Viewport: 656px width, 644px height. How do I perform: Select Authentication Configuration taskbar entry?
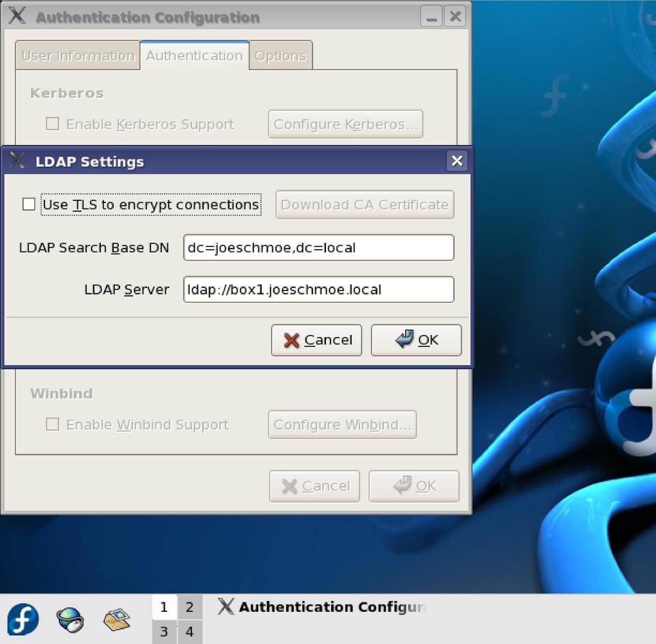[x=323, y=606]
